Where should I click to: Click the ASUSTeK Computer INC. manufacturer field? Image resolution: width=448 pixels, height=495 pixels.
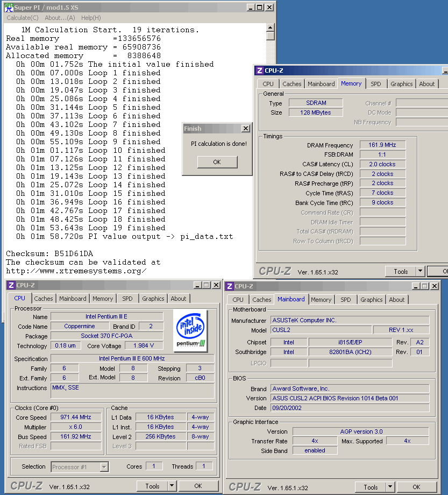pos(350,321)
